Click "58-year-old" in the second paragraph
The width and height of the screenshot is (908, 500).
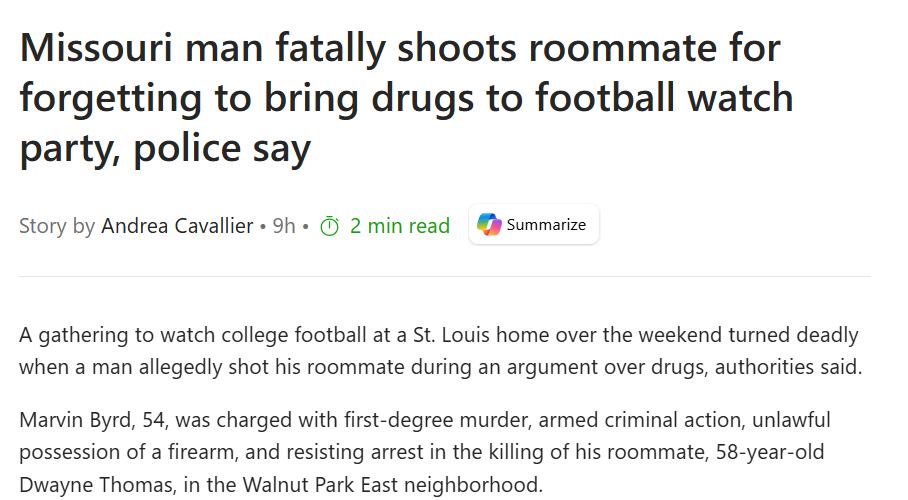(770, 452)
